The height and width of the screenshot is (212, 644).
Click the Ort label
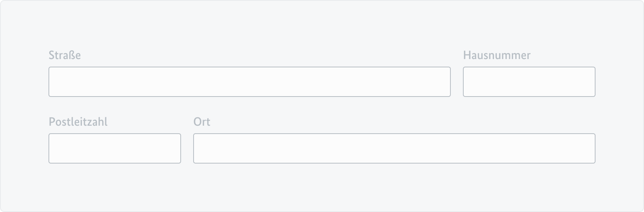tap(202, 122)
